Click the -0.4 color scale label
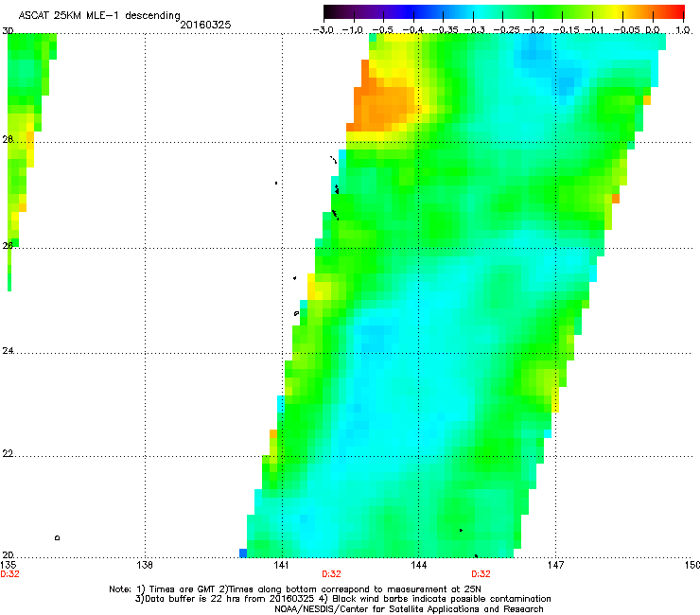The height and width of the screenshot is (615, 700). pyautogui.click(x=413, y=30)
